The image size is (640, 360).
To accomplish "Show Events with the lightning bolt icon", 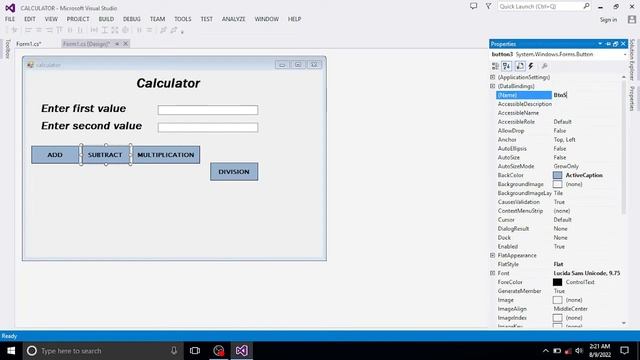I will [531, 66].
